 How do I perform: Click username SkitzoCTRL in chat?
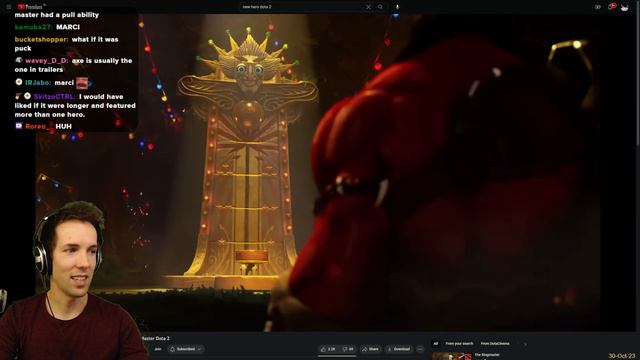pos(54,97)
